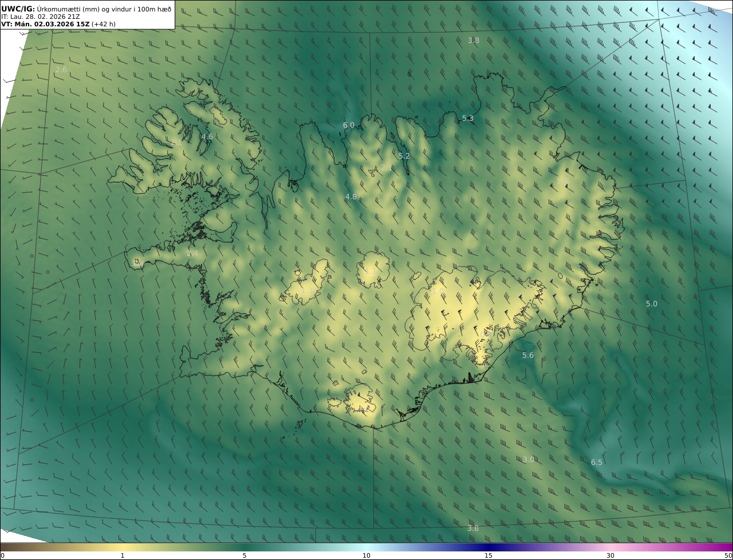Click the 2.1 label beside the 5.2 value
The height and width of the screenshot is (560, 733).
point(387,167)
